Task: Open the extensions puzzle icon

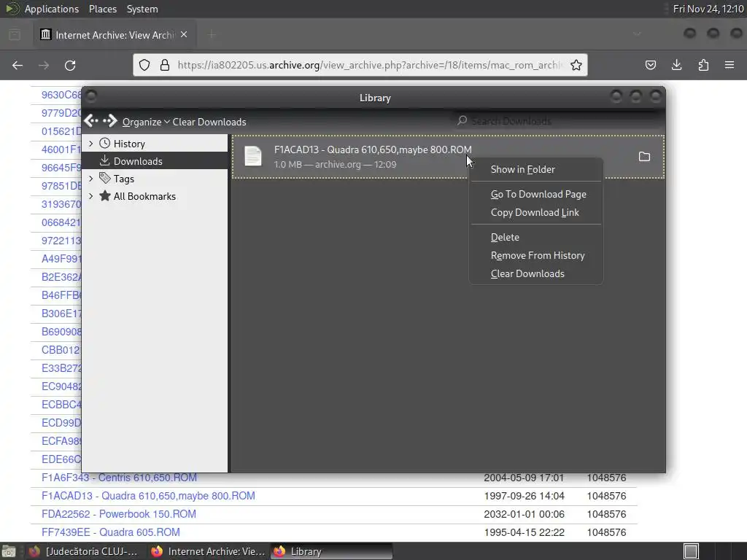Action: point(703,65)
